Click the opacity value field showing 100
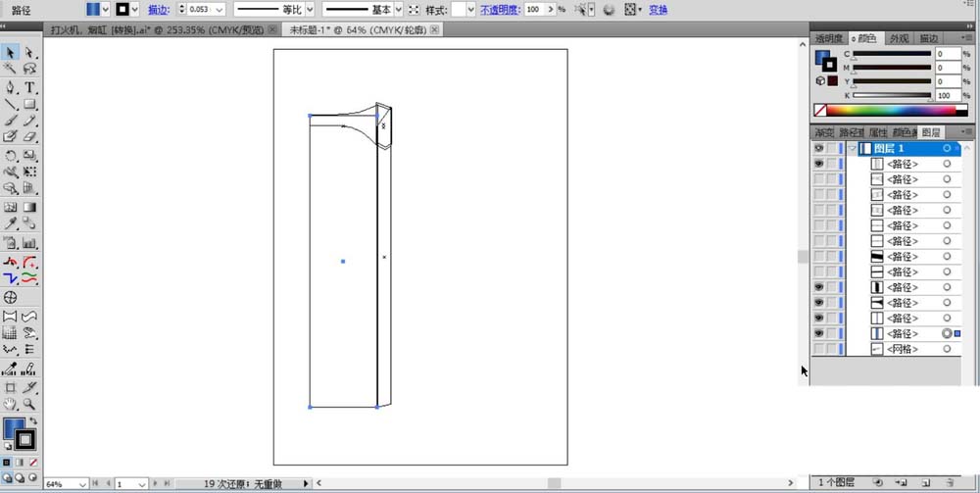Screen dimensions: 980x493 pos(534,10)
